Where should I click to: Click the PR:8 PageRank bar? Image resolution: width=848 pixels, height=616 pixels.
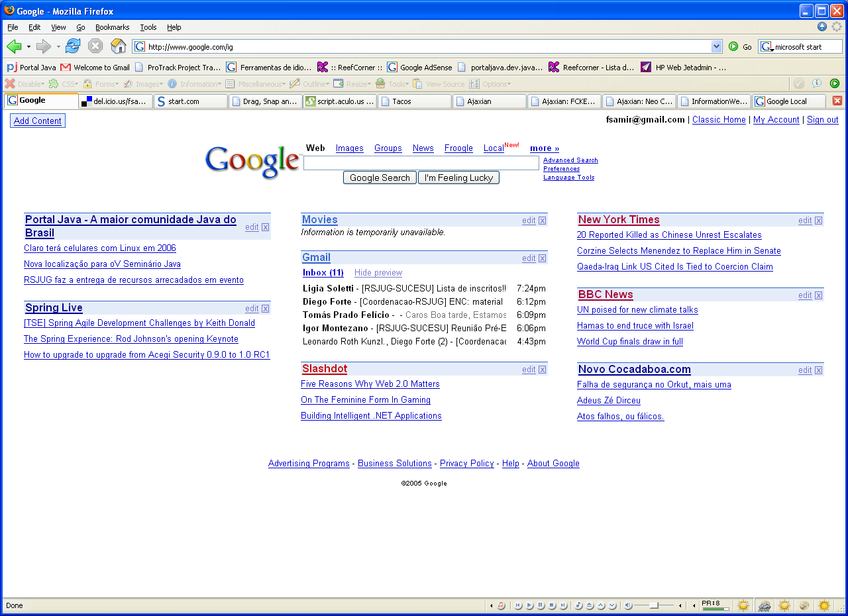click(715, 605)
